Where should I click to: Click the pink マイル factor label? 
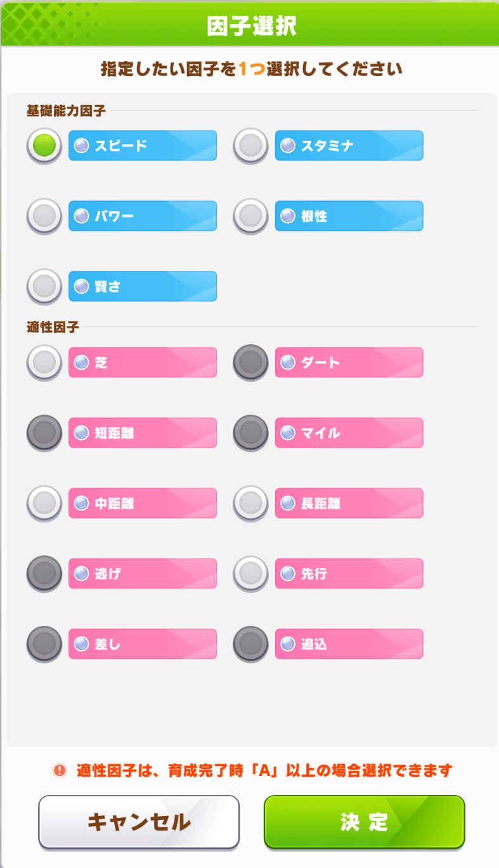tap(349, 433)
